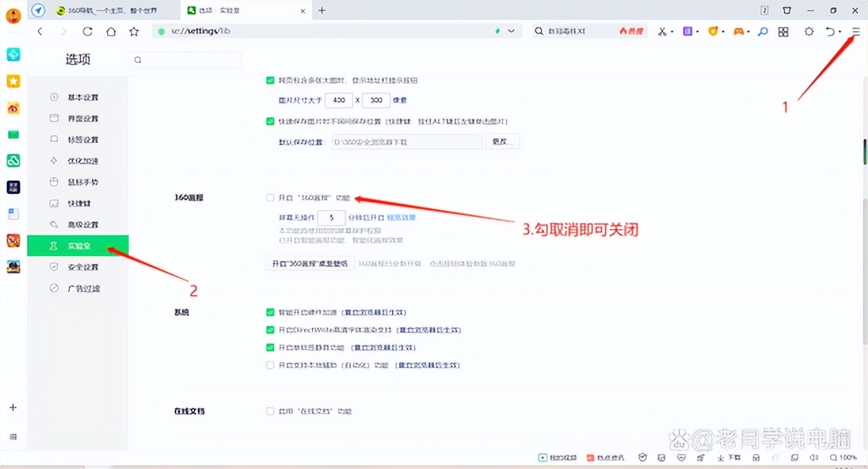Select the highlighted 实验室 settings category
This screenshot has height=469, width=868.
tap(77, 246)
